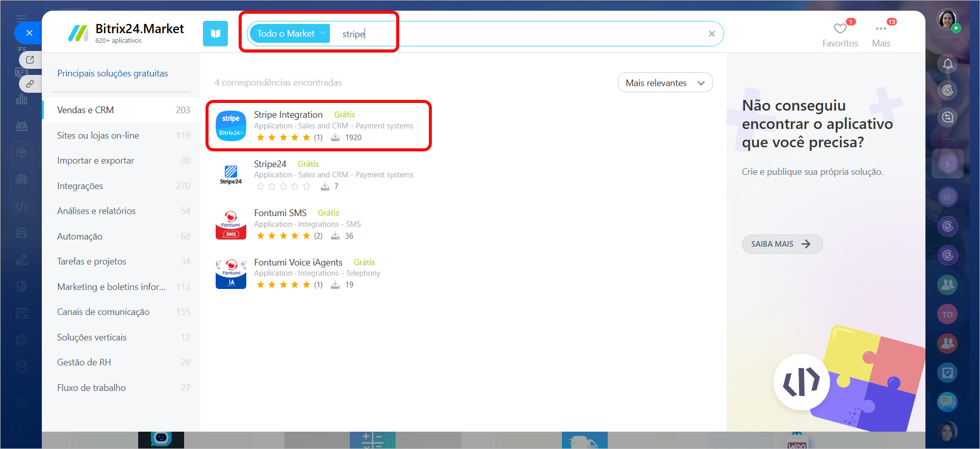Expand the Todo o Market dropdown

(290, 34)
